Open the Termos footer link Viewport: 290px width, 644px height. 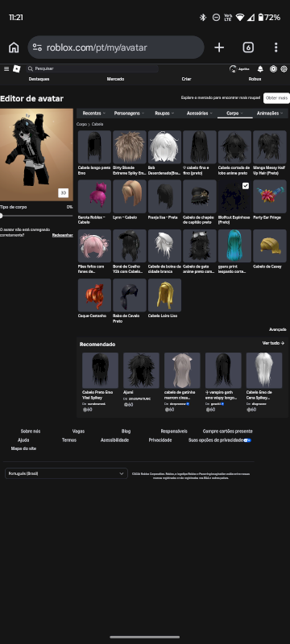[x=69, y=440]
